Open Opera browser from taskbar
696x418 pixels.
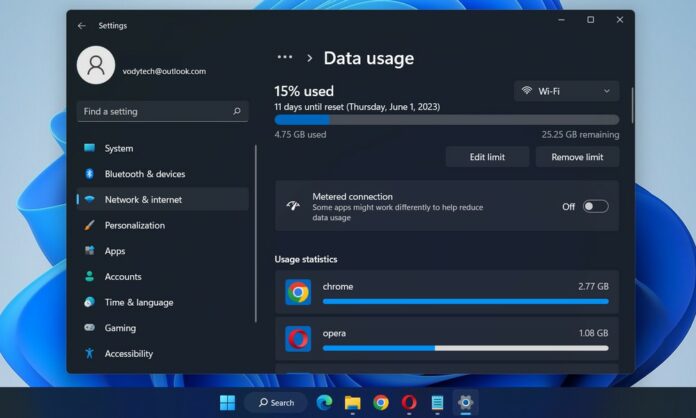click(x=409, y=402)
